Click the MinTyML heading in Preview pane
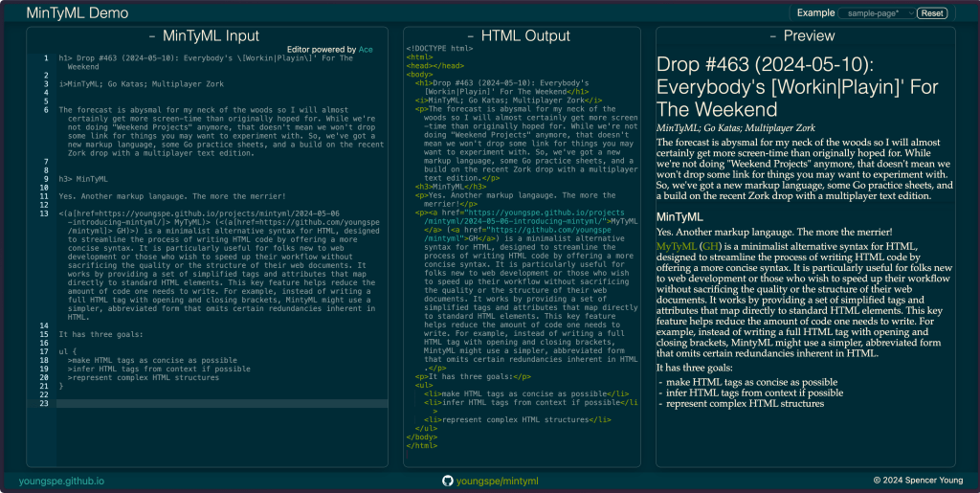The height and width of the screenshot is (493, 980). click(x=682, y=217)
